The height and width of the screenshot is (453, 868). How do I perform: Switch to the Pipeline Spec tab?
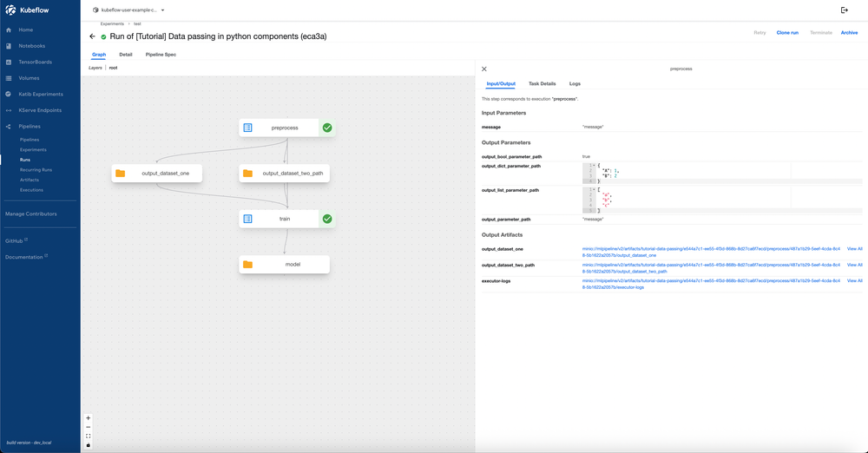point(161,55)
